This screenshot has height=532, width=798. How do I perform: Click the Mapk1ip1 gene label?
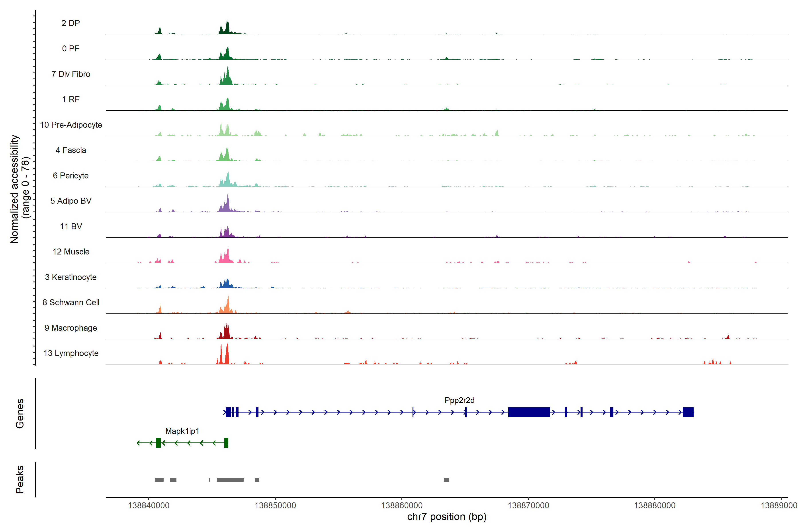point(182,431)
